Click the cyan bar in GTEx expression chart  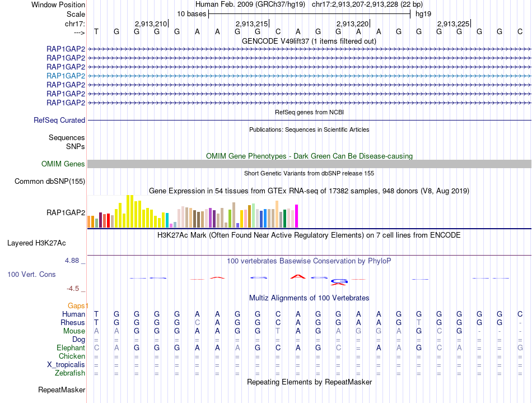[x=167, y=220]
